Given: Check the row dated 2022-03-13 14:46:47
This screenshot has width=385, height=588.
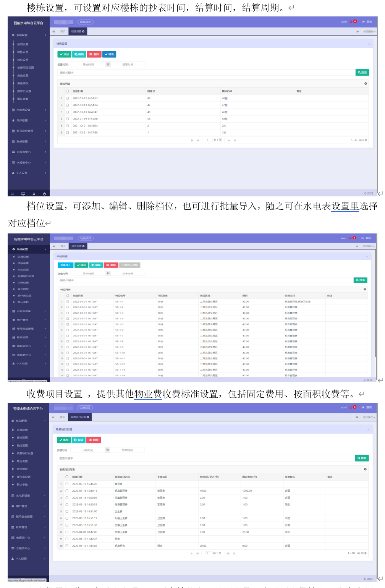Looking at the screenshot, I should point(68,112).
